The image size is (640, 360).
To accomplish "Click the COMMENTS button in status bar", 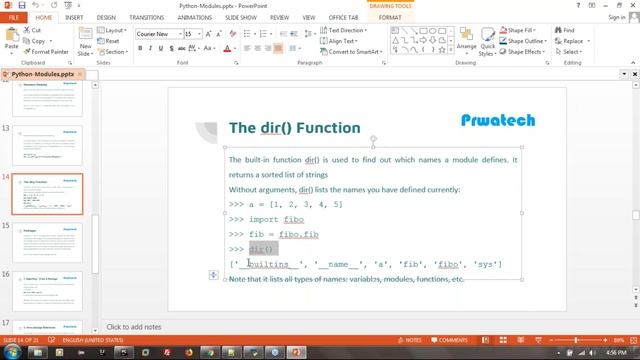I will [x=449, y=340].
